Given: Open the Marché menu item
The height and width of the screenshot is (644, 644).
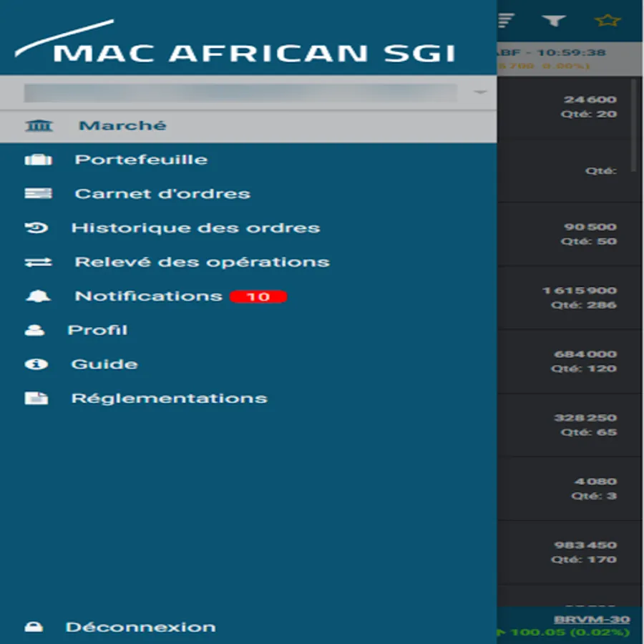Looking at the screenshot, I should click(x=248, y=126).
